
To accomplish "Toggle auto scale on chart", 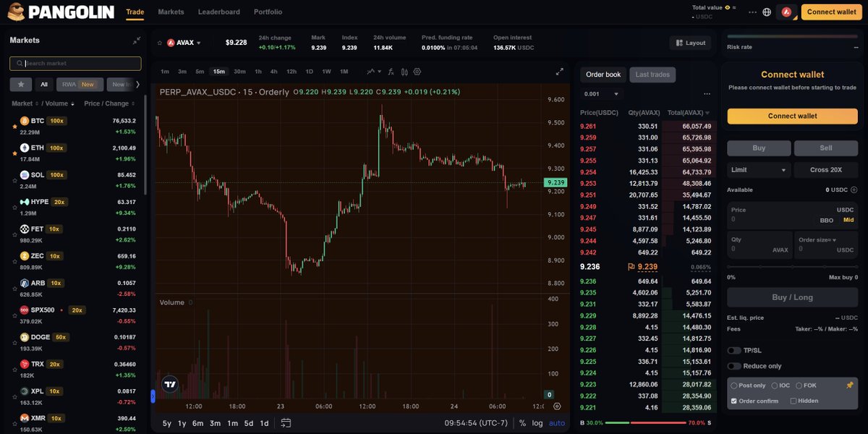I will (x=557, y=423).
